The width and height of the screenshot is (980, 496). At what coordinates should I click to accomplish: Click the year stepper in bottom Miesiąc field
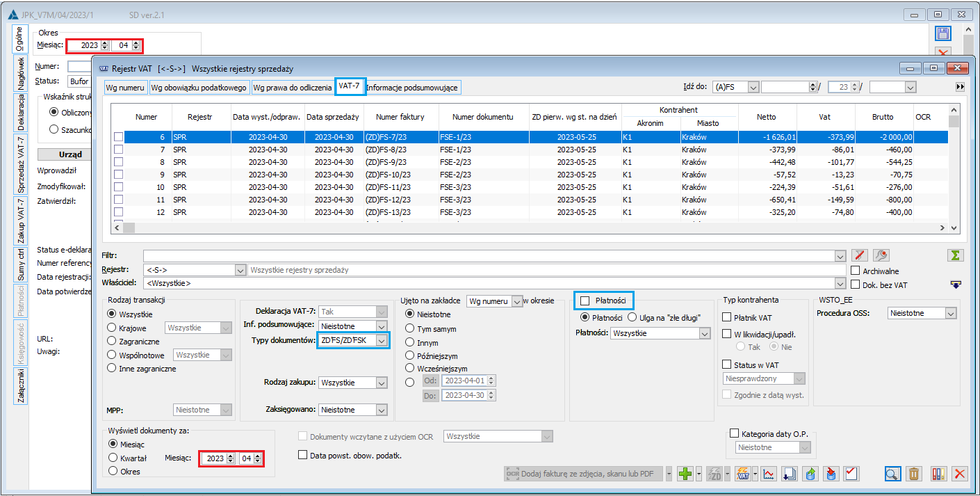pyautogui.click(x=230, y=458)
